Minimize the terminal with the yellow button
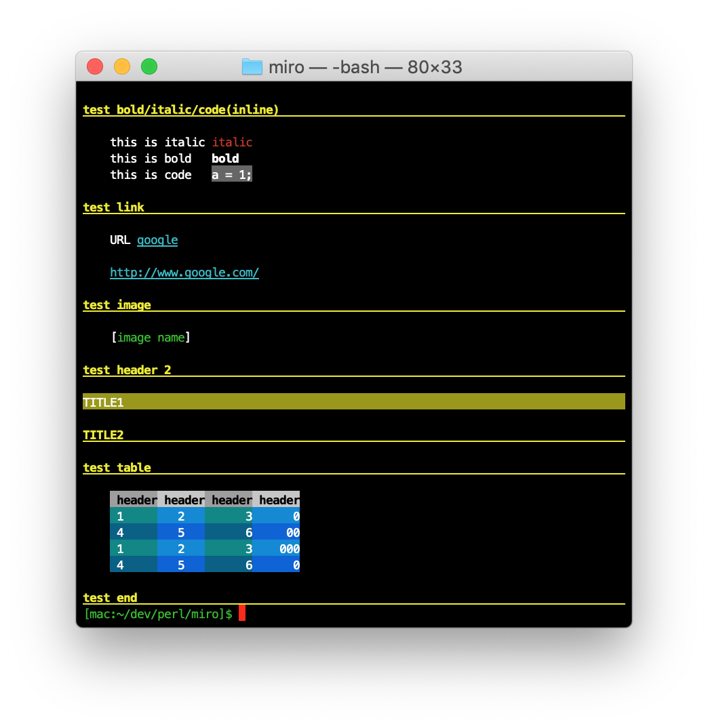Screen dimensions: 708x728 point(122,66)
